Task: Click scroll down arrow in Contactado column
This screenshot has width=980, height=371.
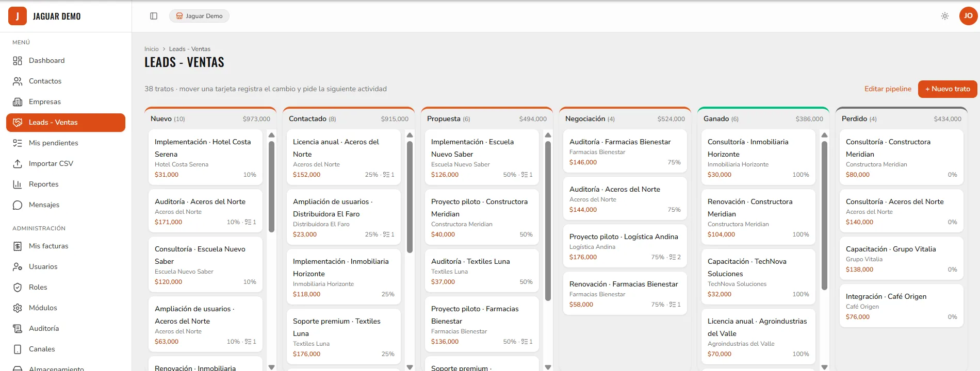Action: point(410,367)
